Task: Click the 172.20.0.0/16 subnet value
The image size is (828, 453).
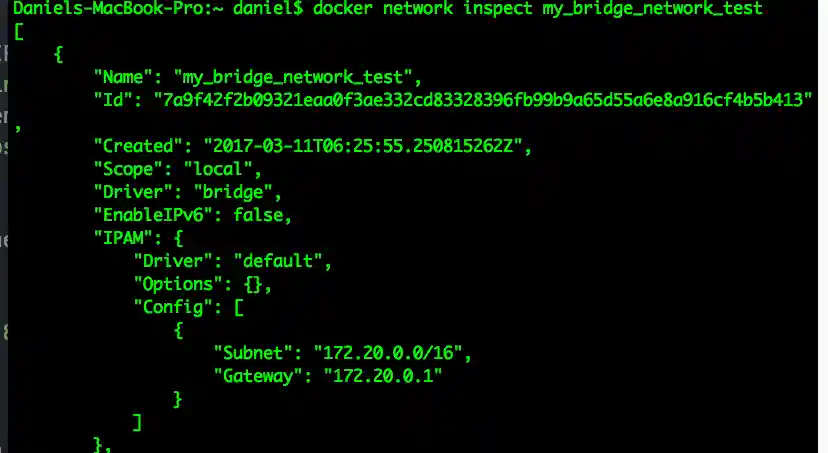Action: coord(391,354)
